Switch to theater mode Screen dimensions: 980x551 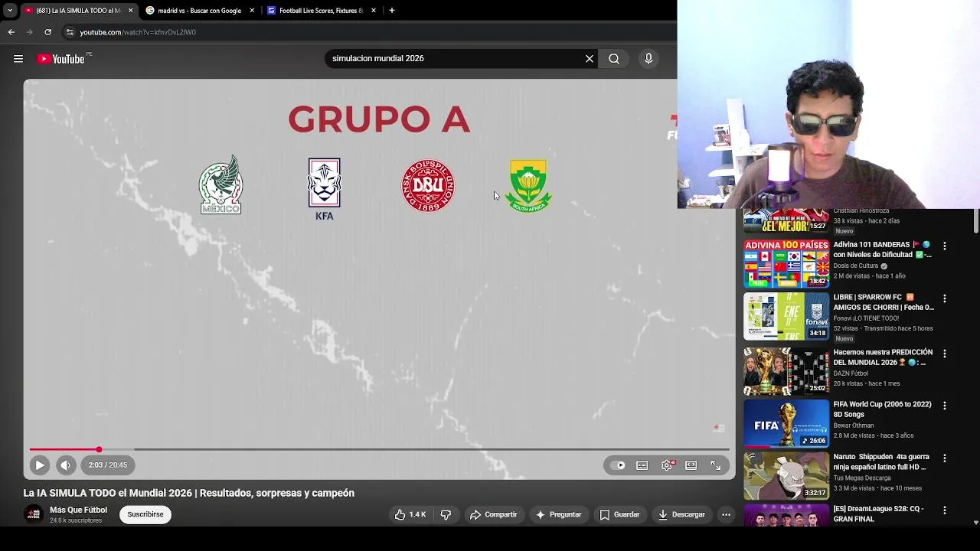click(x=691, y=465)
